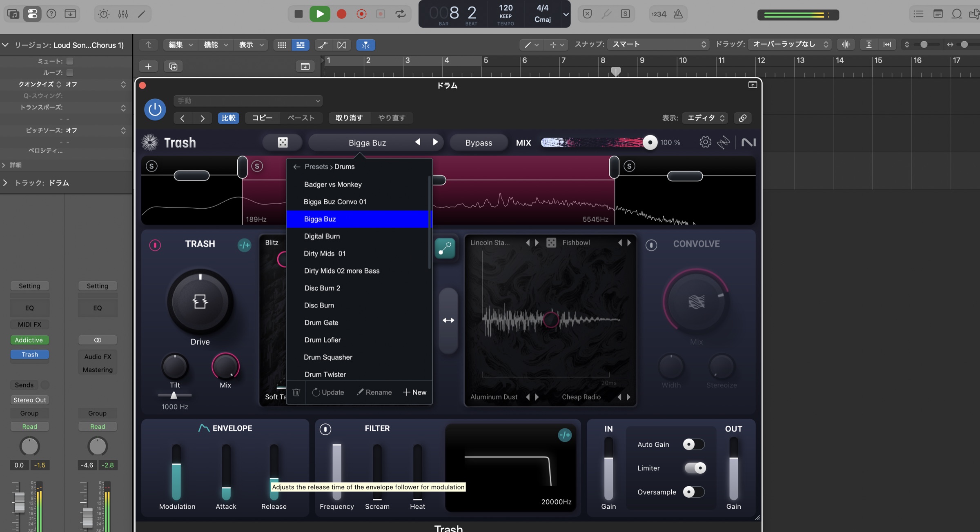Click the Drive knob
Image resolution: width=980 pixels, height=532 pixels.
[x=200, y=302]
